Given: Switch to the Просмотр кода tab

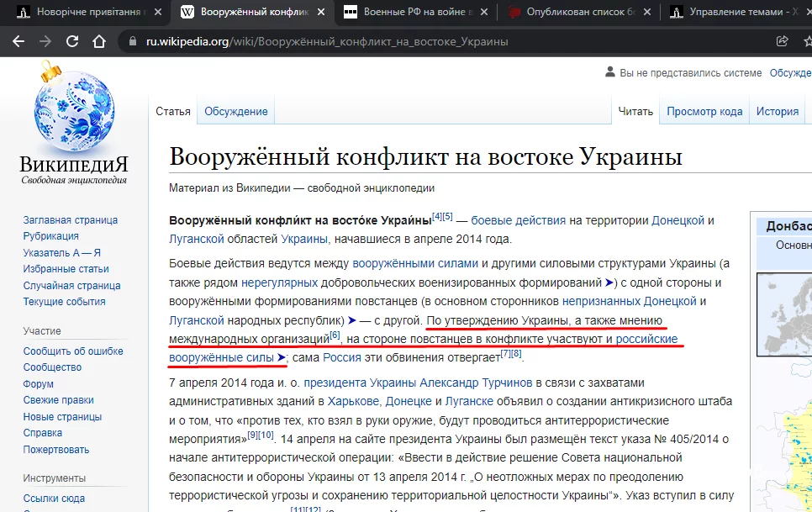Looking at the screenshot, I should 706,110.
